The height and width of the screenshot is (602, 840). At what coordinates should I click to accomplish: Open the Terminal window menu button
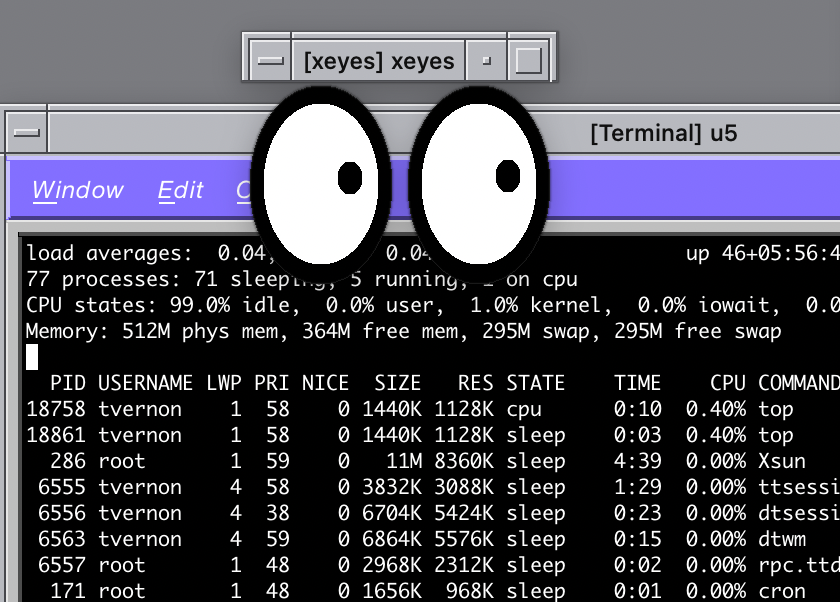coord(27,132)
